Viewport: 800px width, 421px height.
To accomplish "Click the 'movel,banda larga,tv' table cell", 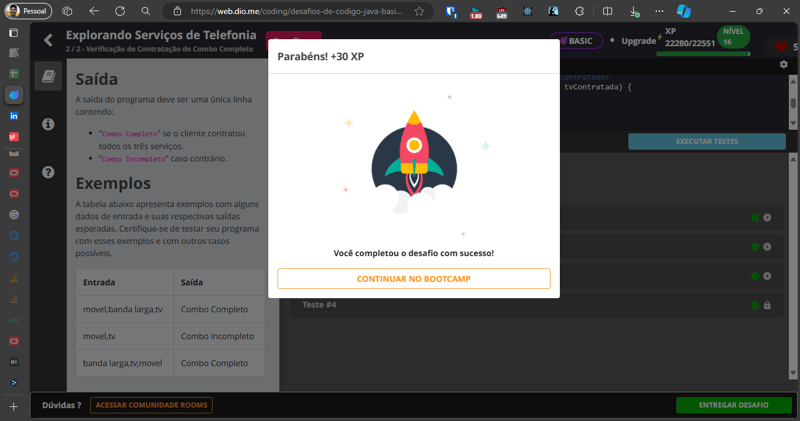I will tap(123, 309).
